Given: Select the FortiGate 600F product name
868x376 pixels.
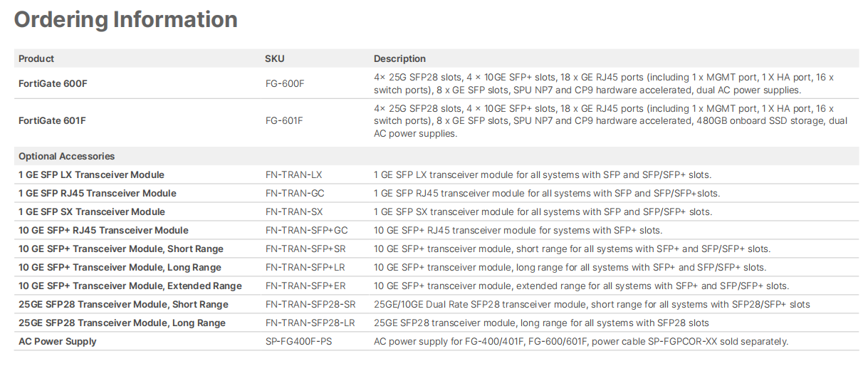Looking at the screenshot, I should tap(53, 84).
